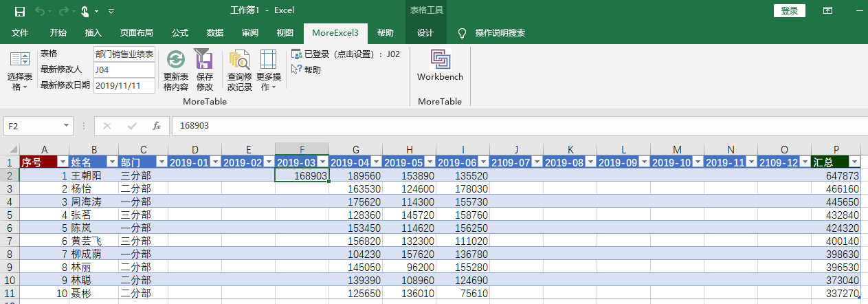
Task: Click the 汇总 cell with value 337270
Action: [836, 293]
